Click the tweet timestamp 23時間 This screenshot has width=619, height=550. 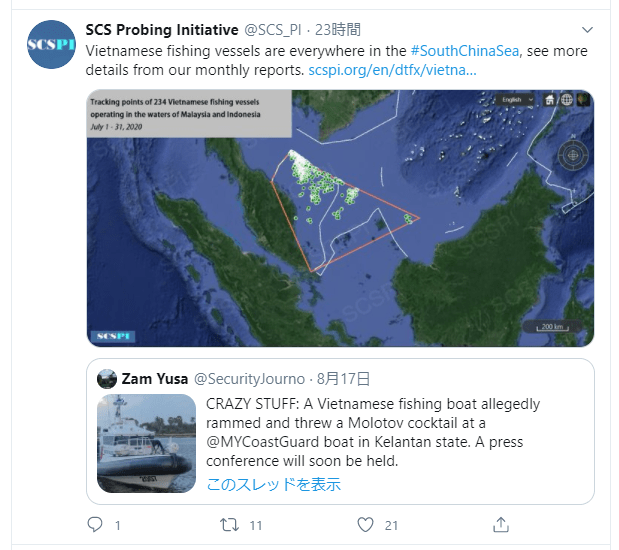pyautogui.click(x=338, y=30)
